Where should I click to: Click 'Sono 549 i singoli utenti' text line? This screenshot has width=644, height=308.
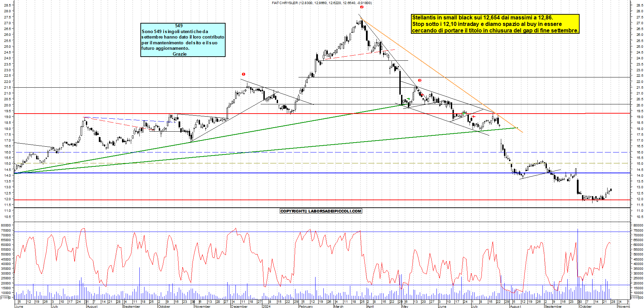[x=175, y=31]
